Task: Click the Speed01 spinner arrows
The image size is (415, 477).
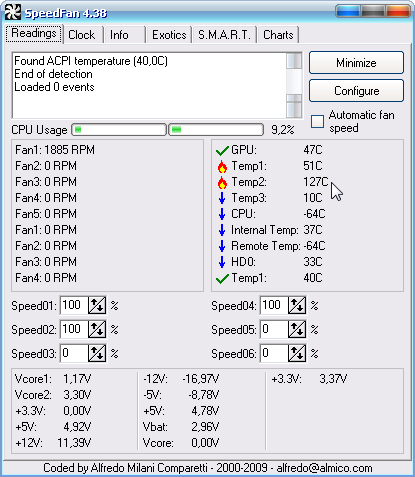Action: click(97, 305)
